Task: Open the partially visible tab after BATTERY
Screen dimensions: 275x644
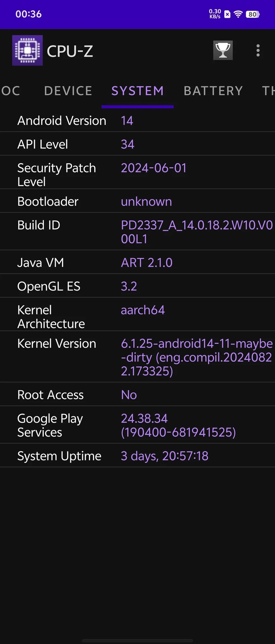Action: (268, 91)
